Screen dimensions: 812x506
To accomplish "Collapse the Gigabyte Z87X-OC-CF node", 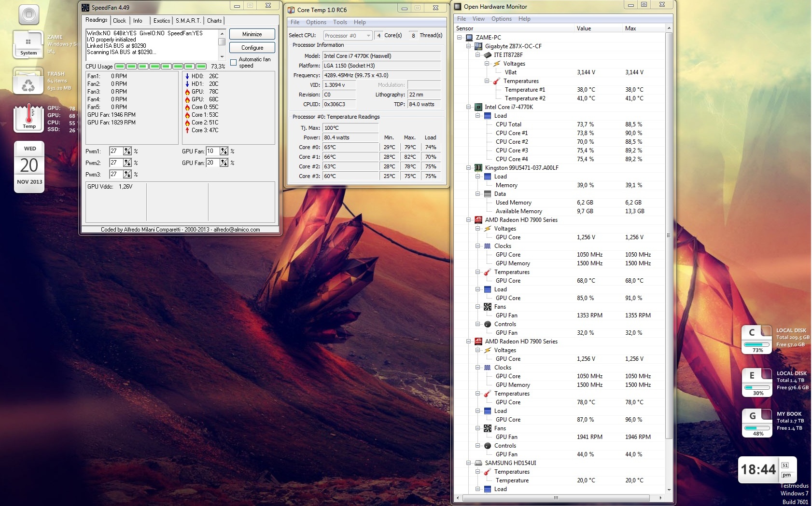I will coord(469,46).
